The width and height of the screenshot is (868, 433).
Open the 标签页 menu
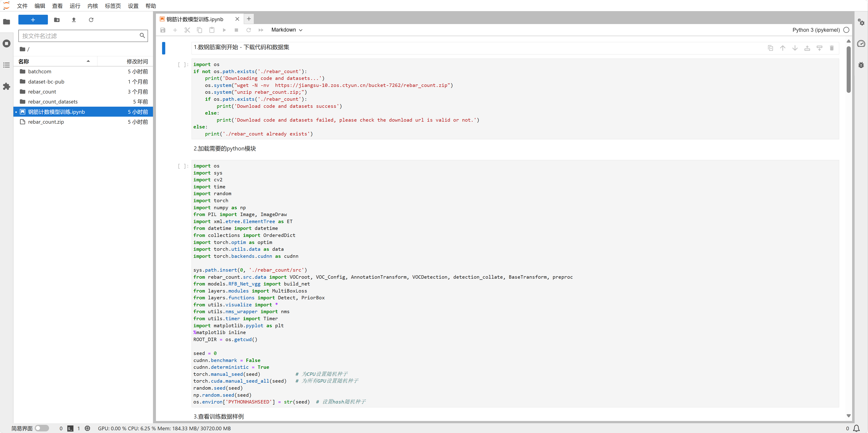coord(113,6)
